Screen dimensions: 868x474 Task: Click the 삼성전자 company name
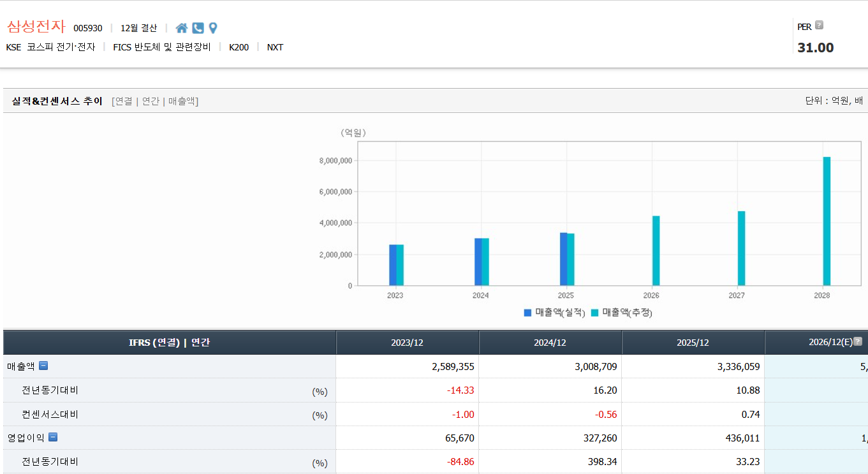36,27
